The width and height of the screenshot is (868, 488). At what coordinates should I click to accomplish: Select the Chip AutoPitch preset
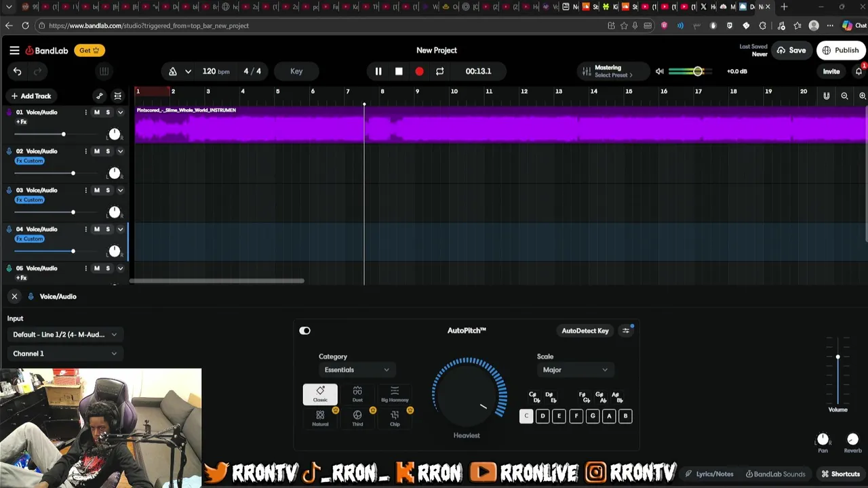coord(395,418)
